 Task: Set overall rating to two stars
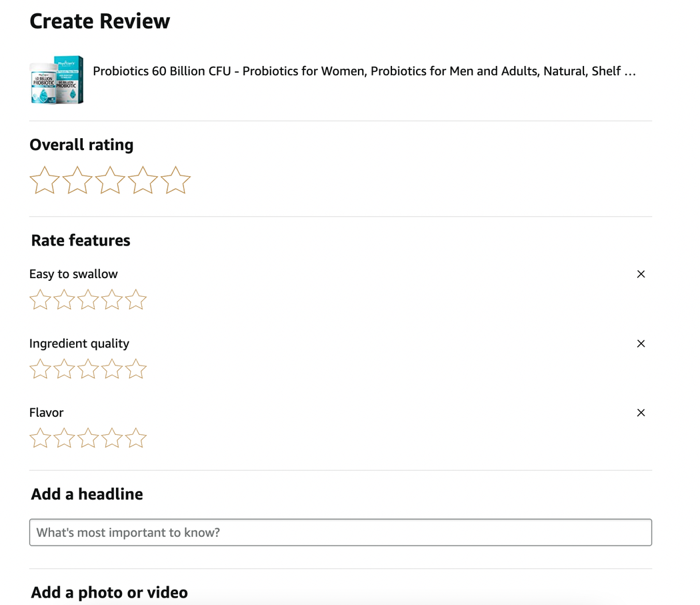click(x=77, y=181)
